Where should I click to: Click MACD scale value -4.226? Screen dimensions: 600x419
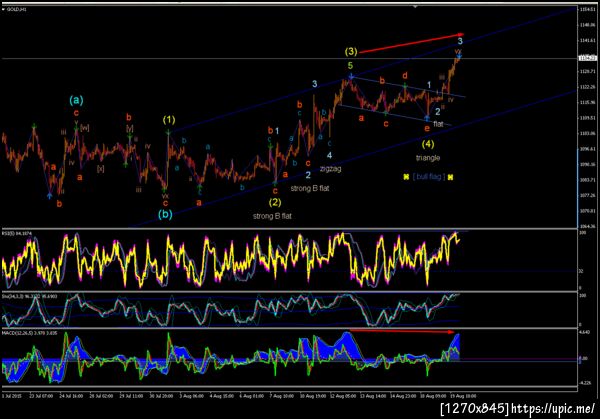(585, 382)
